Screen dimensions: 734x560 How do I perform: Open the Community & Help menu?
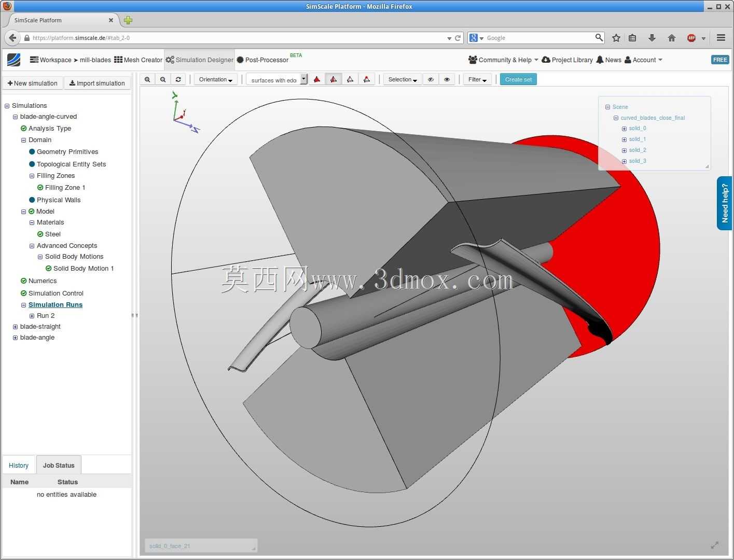click(x=503, y=60)
